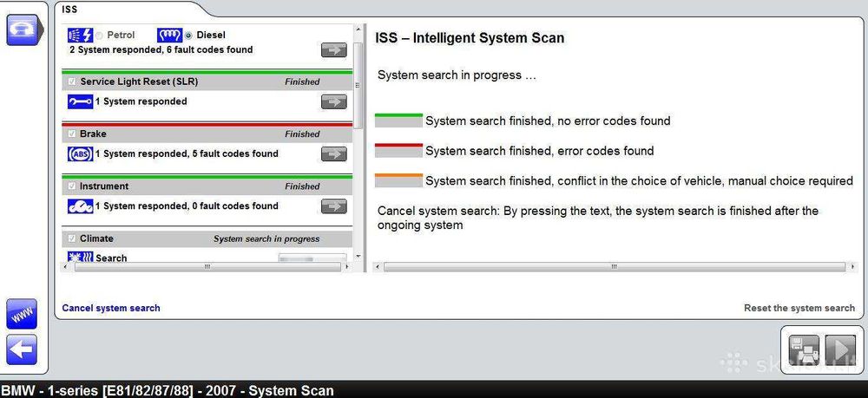Open Brake fault codes arrow button

334,154
